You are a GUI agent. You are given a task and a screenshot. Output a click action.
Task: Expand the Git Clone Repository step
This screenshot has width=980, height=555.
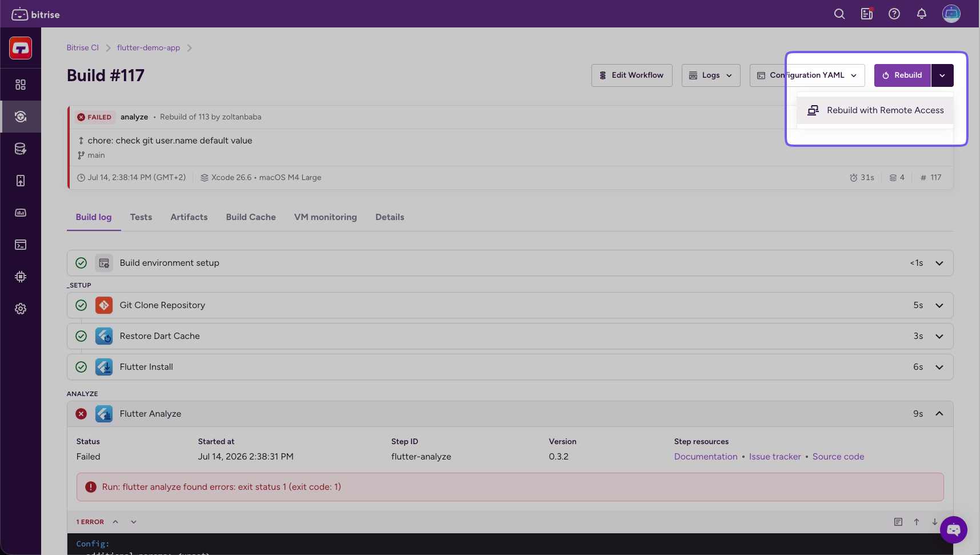pyautogui.click(x=939, y=305)
